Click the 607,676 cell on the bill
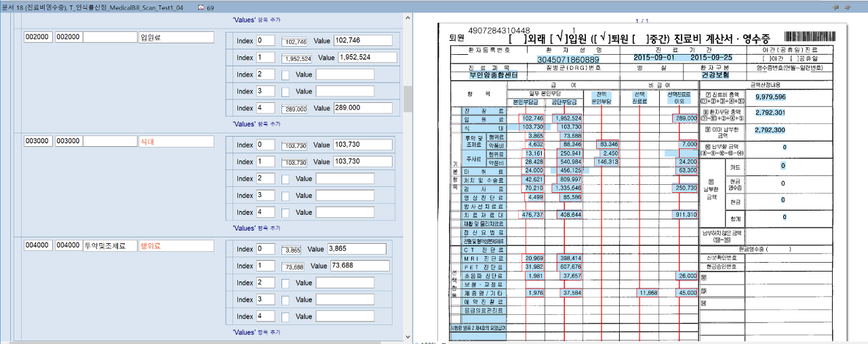The height and width of the screenshot is (344, 868). (x=569, y=267)
